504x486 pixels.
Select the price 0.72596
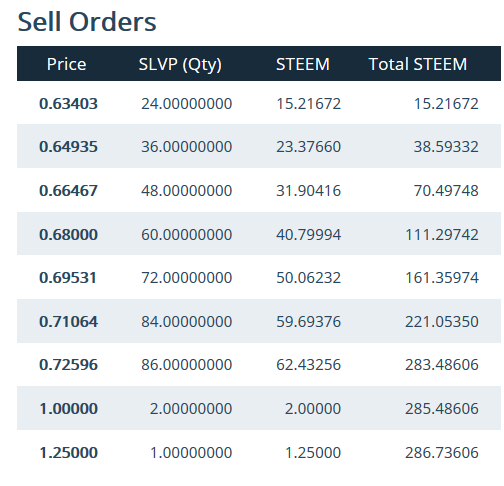point(68,365)
